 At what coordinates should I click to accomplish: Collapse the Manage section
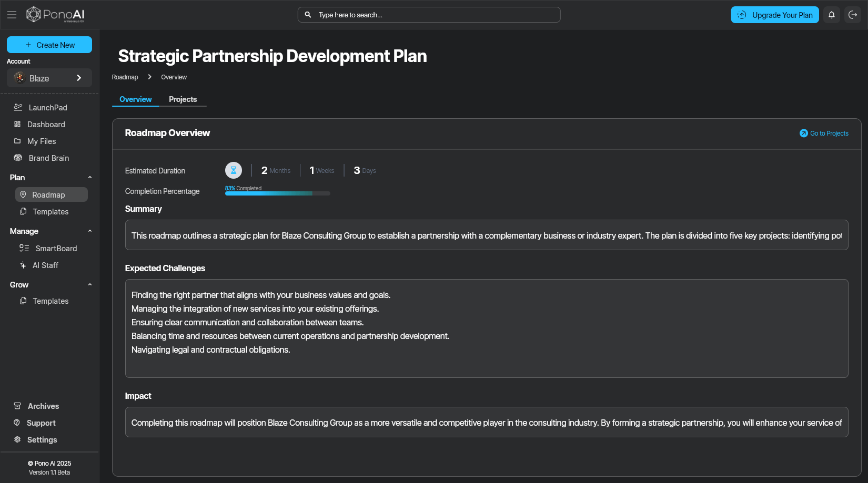(90, 231)
